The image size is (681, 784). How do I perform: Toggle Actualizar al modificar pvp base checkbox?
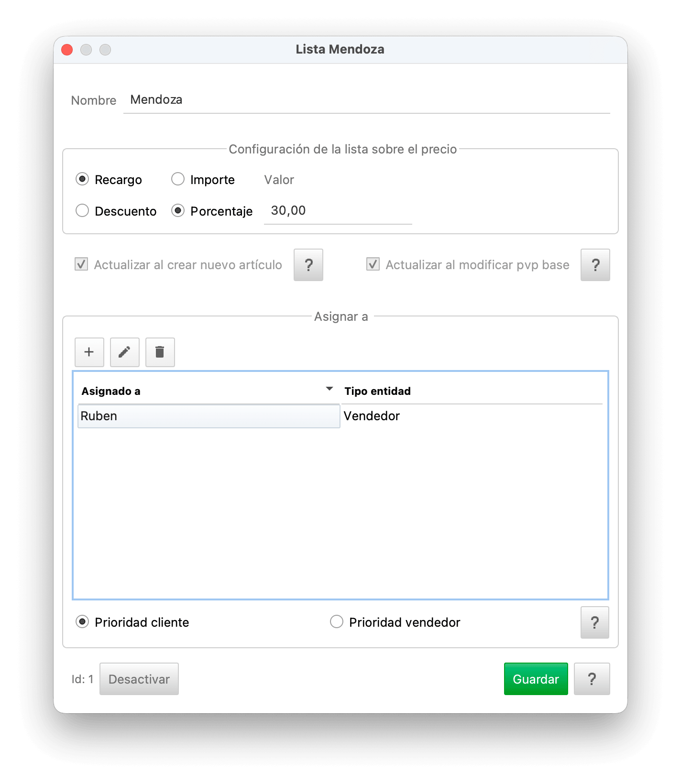pyautogui.click(x=373, y=264)
